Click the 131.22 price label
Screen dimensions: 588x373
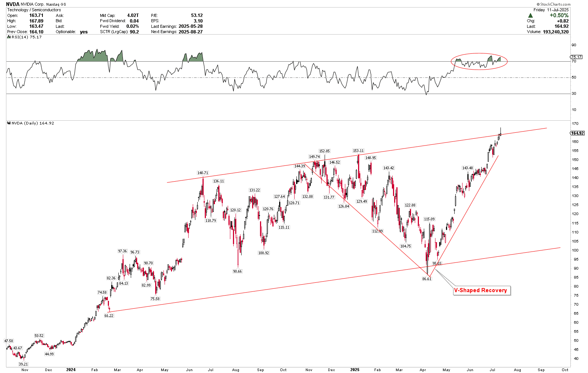254,190
